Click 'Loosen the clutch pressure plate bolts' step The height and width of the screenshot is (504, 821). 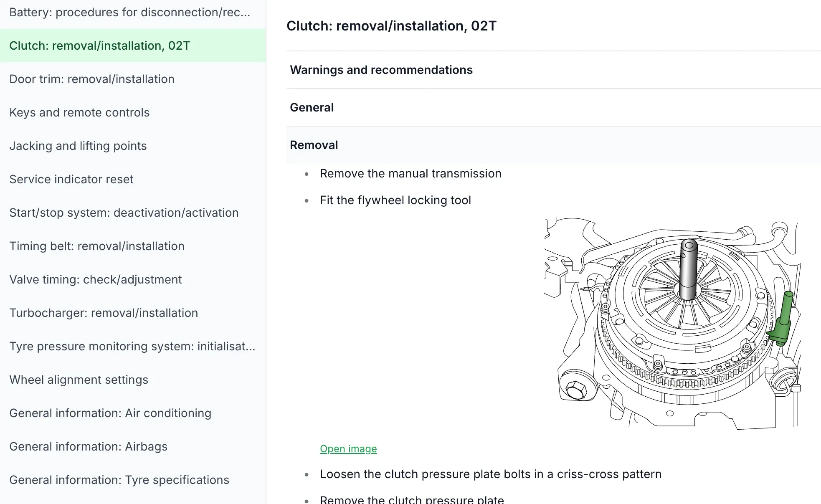(491, 474)
